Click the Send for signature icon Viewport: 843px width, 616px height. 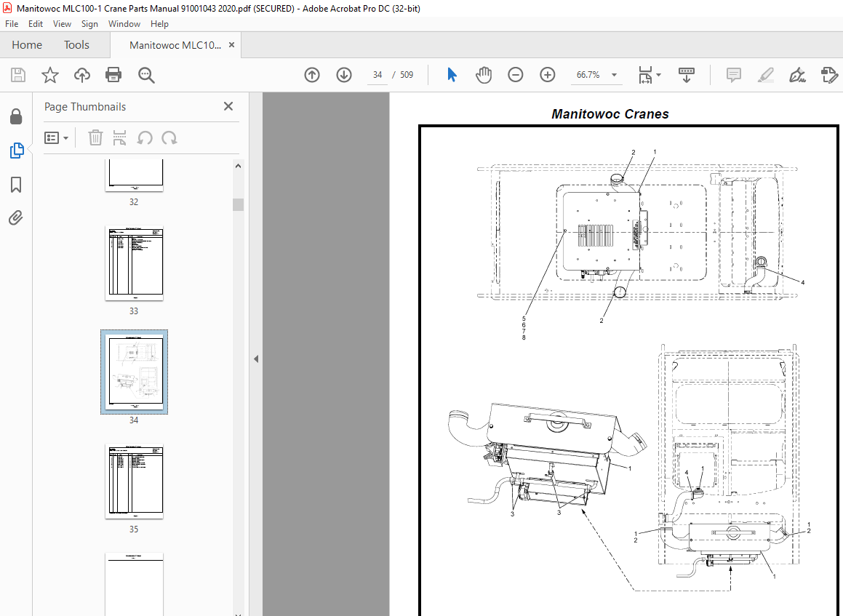pos(830,75)
